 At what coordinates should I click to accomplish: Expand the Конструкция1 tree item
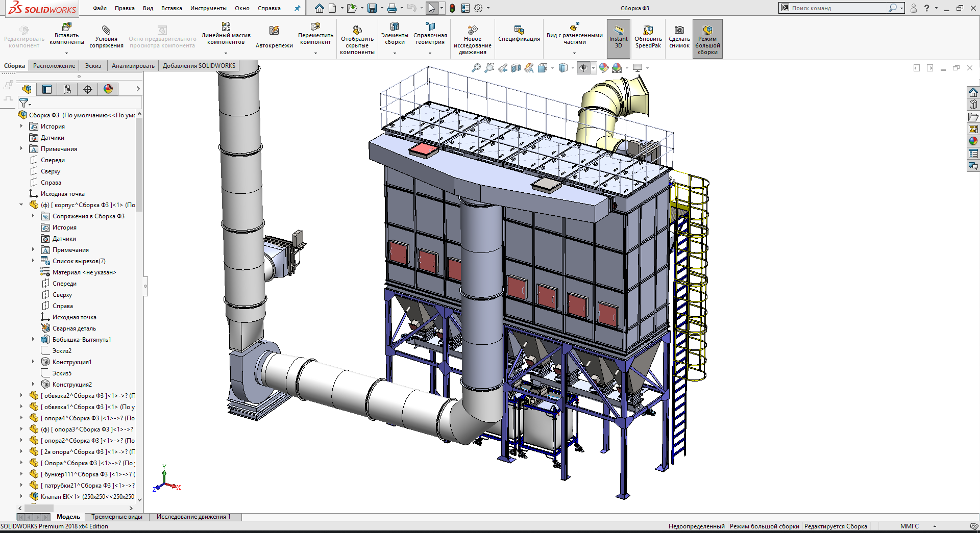(x=33, y=362)
